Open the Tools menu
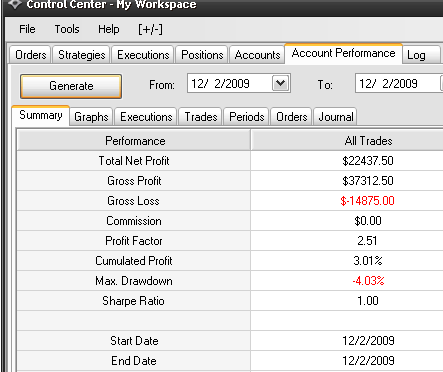The image size is (443, 372). [67, 29]
